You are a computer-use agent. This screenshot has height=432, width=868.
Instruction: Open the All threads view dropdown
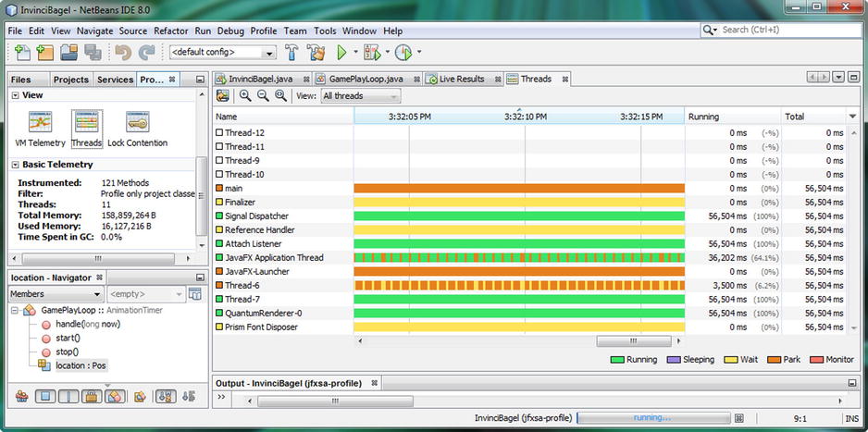click(x=360, y=95)
